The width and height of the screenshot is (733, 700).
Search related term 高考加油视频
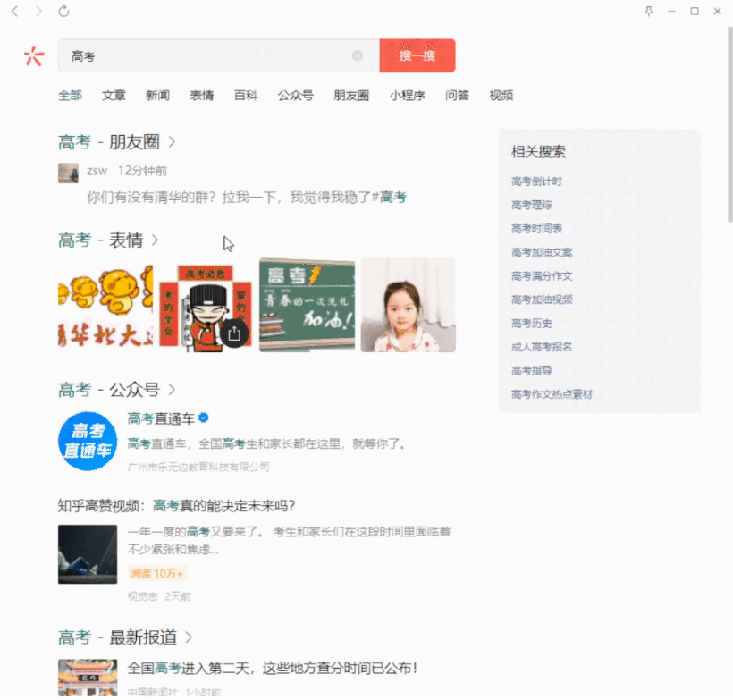[x=542, y=299]
